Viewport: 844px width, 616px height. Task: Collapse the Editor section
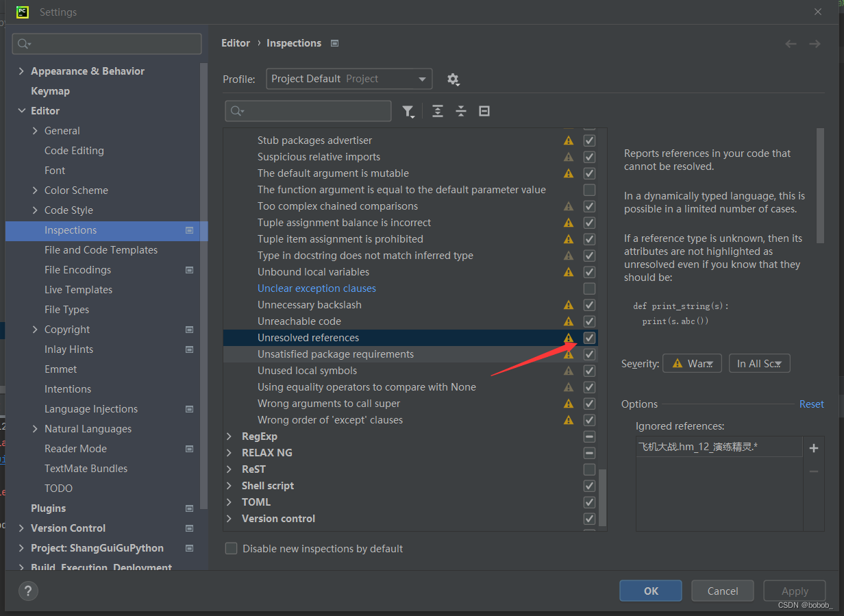pos(21,111)
